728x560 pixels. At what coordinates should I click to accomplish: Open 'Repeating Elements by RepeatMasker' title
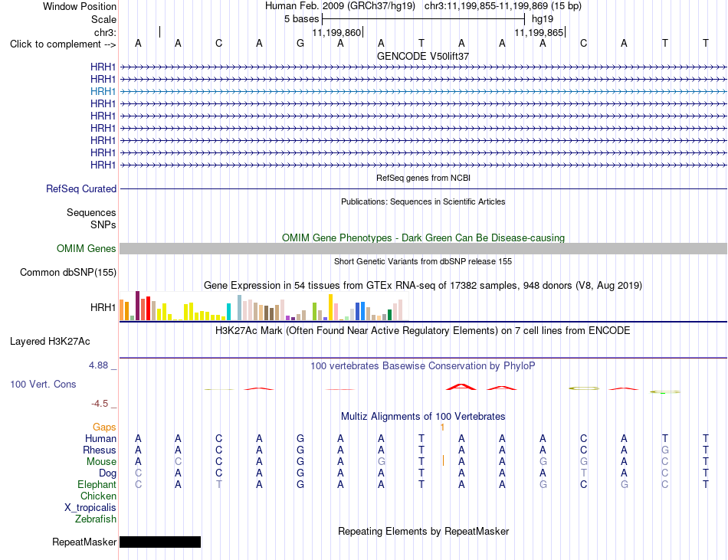[x=423, y=531]
